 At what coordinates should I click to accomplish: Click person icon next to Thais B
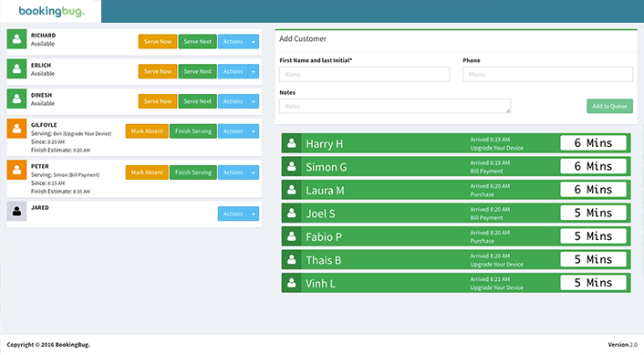tap(292, 260)
